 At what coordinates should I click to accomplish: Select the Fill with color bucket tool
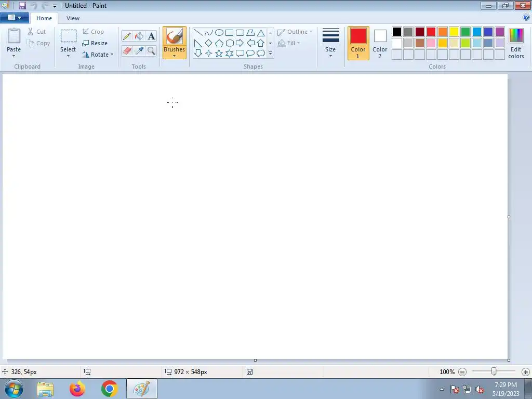click(x=139, y=36)
